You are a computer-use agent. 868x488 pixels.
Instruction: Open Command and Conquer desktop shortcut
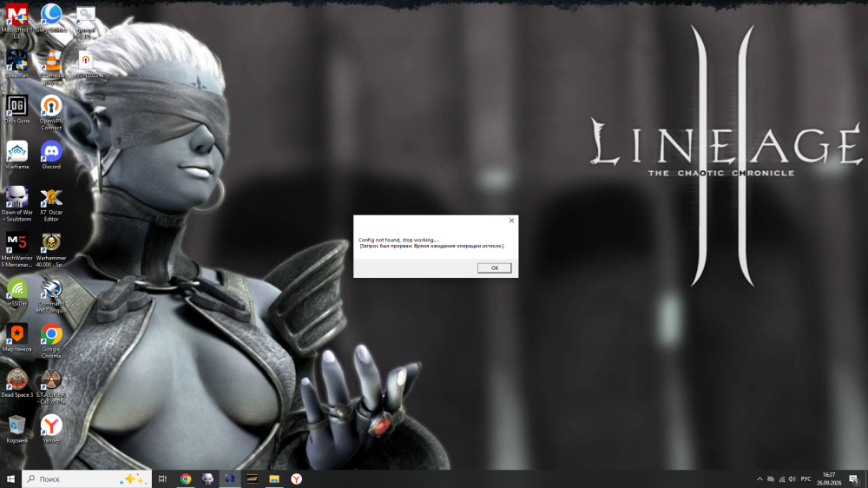[51, 295]
